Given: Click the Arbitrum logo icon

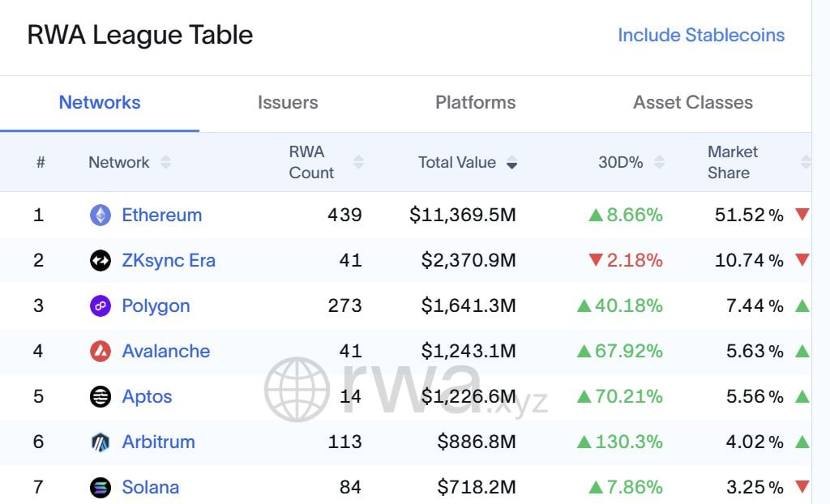Looking at the screenshot, I should click(x=100, y=442).
